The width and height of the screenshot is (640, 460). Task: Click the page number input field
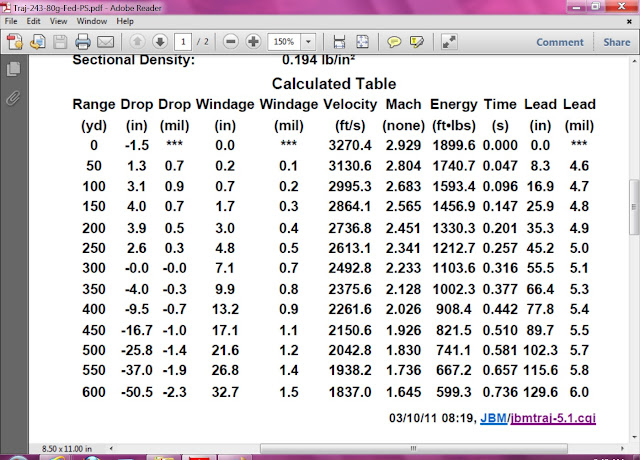click(183, 42)
